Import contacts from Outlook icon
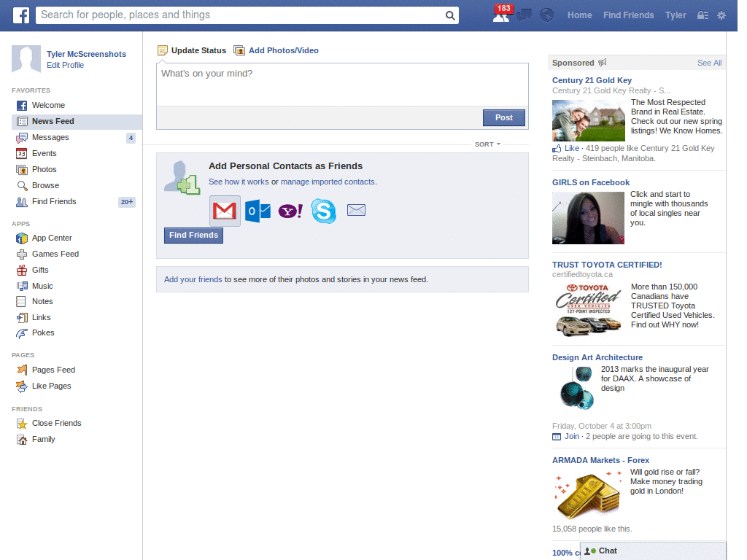 258,211
